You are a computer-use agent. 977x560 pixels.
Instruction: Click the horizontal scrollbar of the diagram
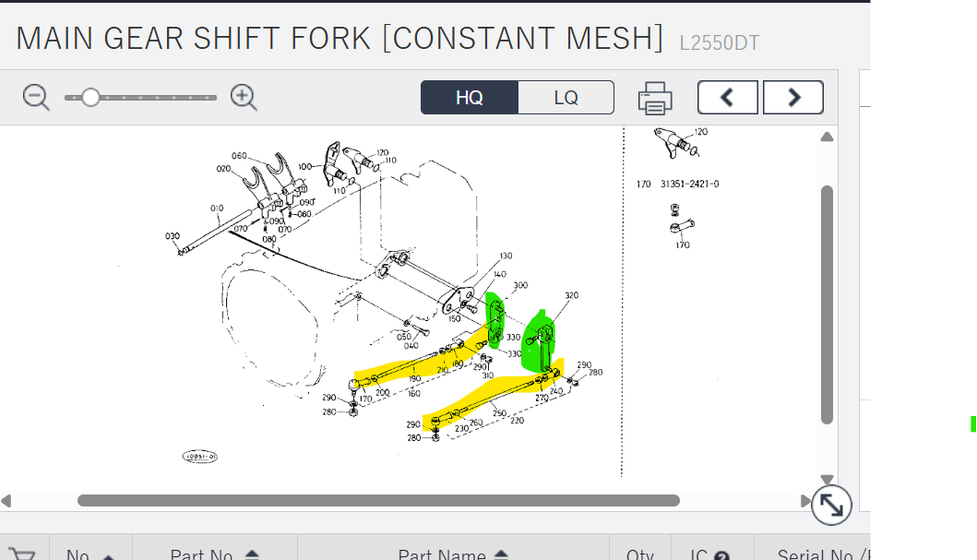pyautogui.click(x=378, y=501)
